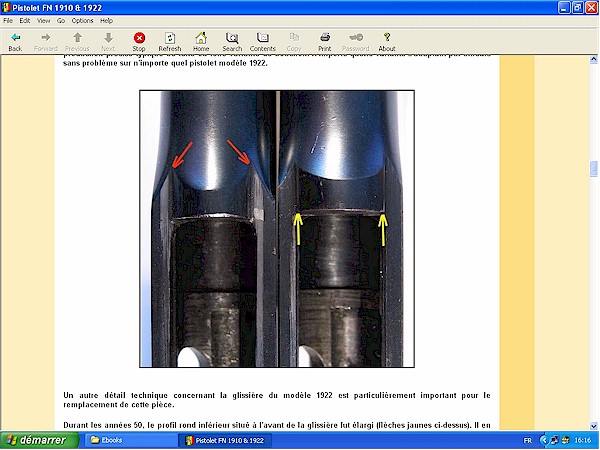Go to the Home page icon
Screen dimensions: 600x450
201,38
